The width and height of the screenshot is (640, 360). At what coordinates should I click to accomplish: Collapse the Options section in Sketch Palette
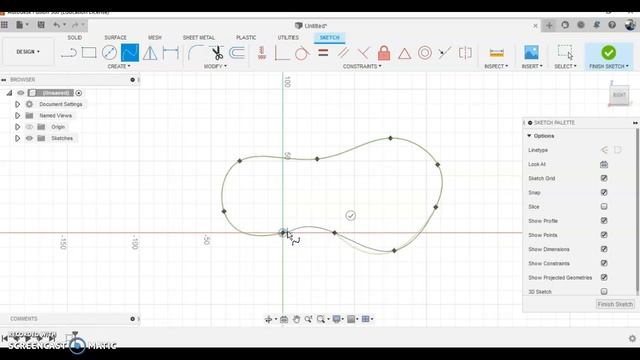(529, 136)
